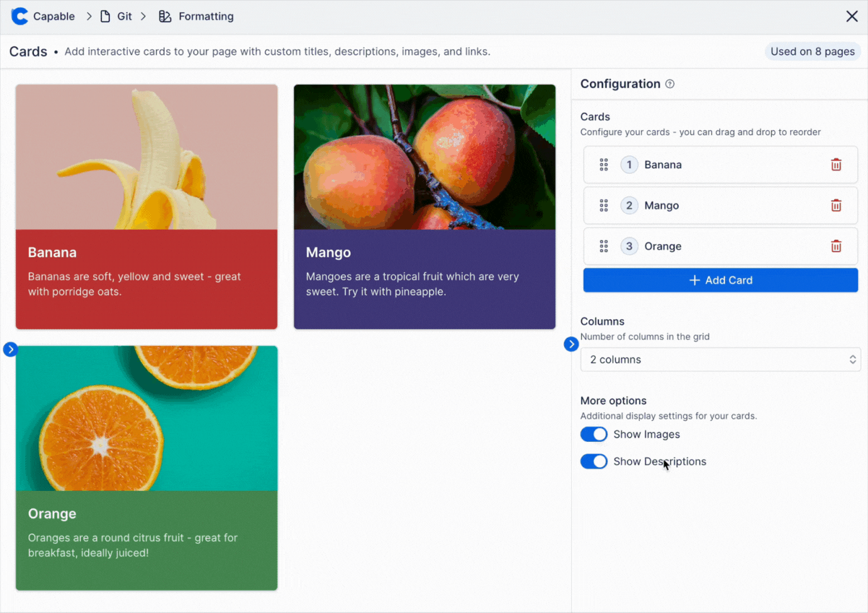Expand the left sidebar with blue arrow
The image size is (868, 613).
click(10, 349)
